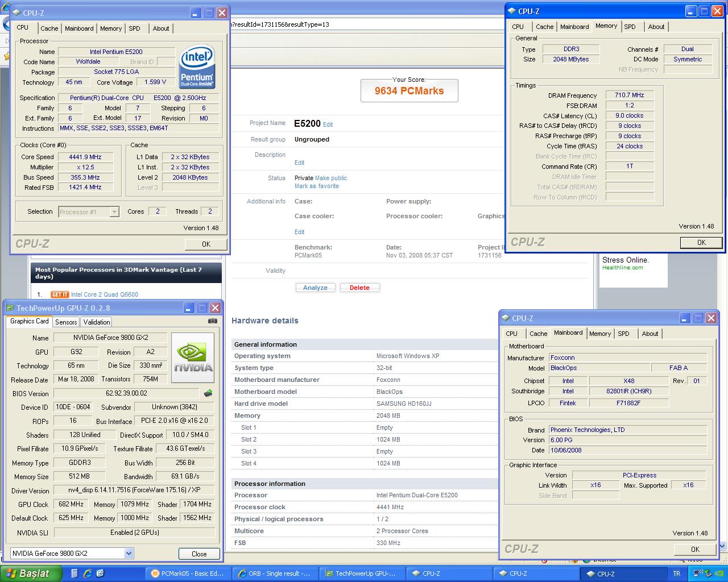Click the GPU-Z title bar application icon

coord(10,308)
